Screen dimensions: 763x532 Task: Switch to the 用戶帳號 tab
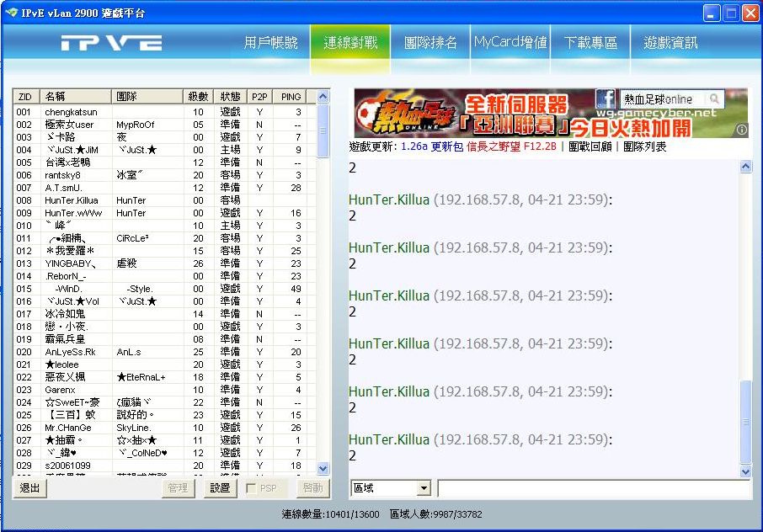pyautogui.click(x=270, y=43)
